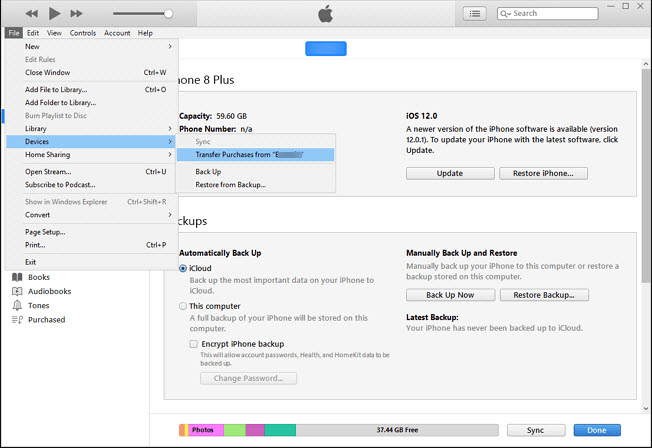Select Tones in the sidebar
The image size is (652, 448).
tap(39, 305)
